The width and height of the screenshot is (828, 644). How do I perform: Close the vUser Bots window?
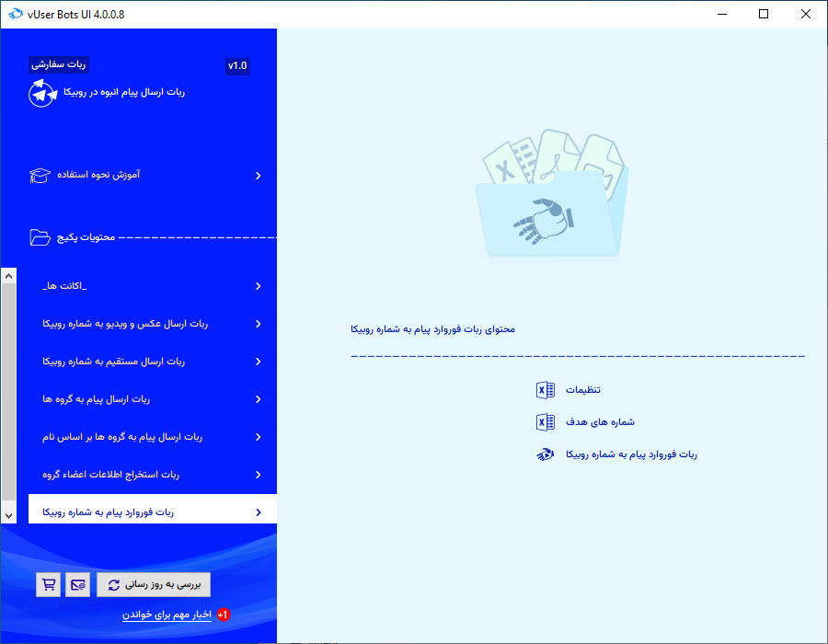pos(806,14)
